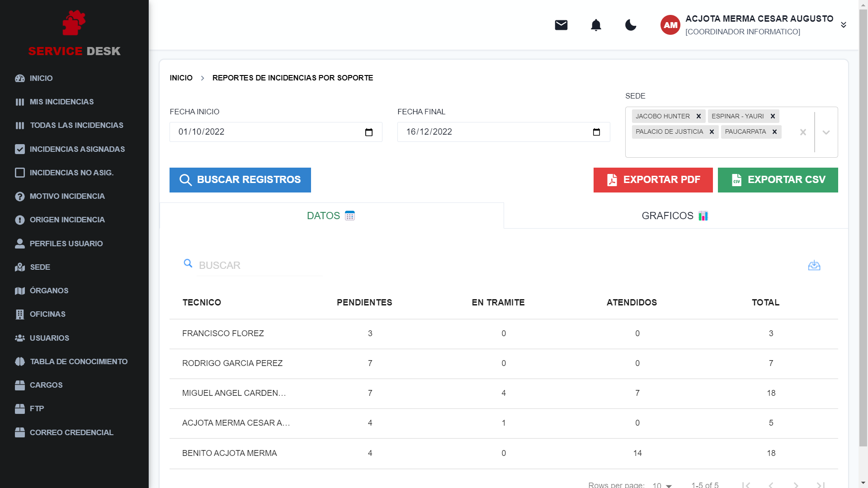
Task: Open TABLA DE CONOCIMIENTO sidebar entry
Action: (79, 361)
